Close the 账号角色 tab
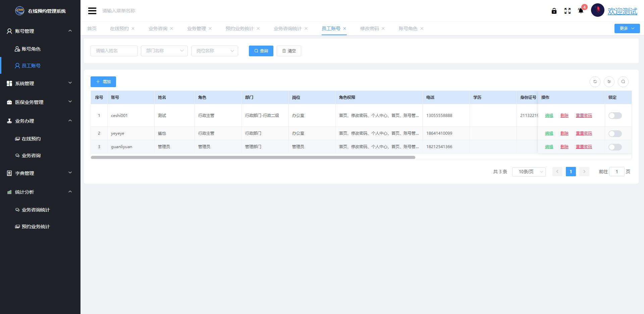The image size is (644, 314). pos(422,28)
